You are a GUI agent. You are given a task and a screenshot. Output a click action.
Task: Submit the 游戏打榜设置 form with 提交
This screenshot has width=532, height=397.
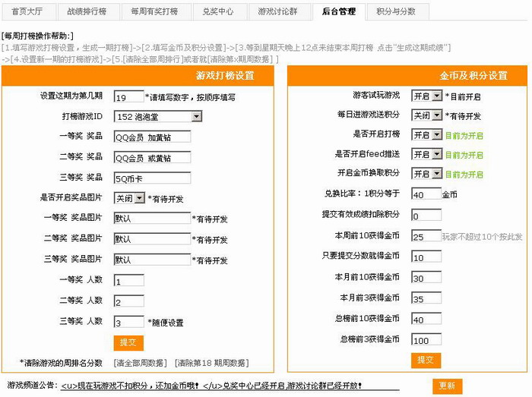click(128, 343)
